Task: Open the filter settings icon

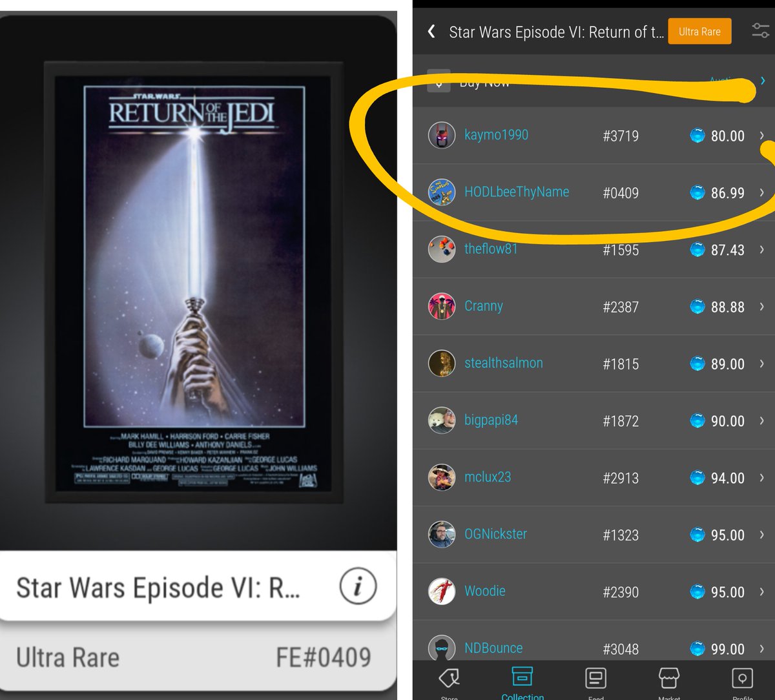Action: (760, 30)
